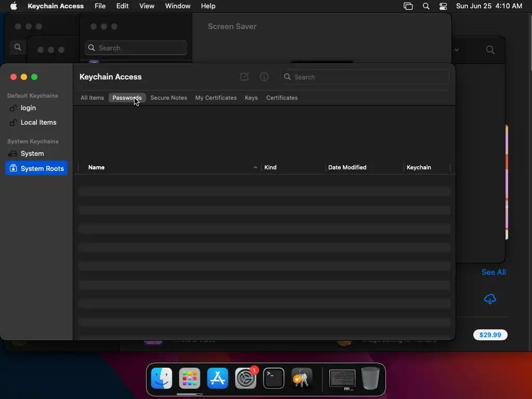Open Launchpad from the Dock
This screenshot has height=399, width=532.
tap(190, 378)
